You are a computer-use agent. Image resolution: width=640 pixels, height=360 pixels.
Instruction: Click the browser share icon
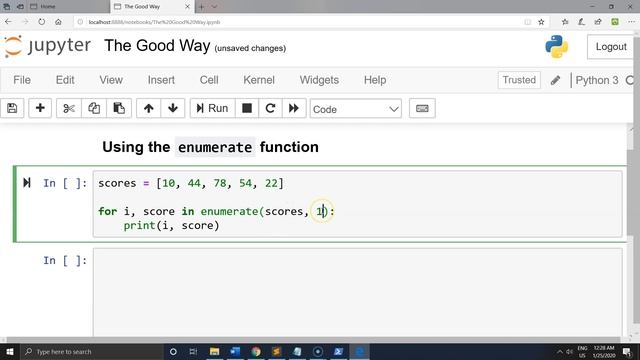click(598, 22)
